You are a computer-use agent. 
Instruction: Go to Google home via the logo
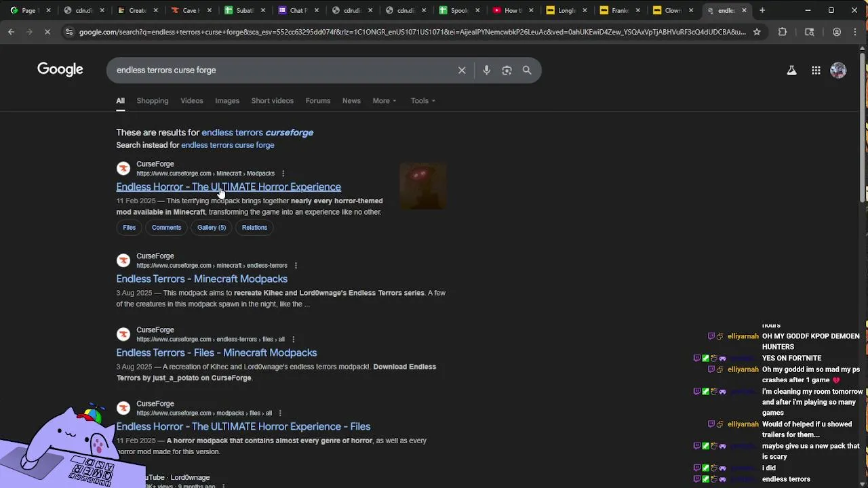tap(60, 70)
